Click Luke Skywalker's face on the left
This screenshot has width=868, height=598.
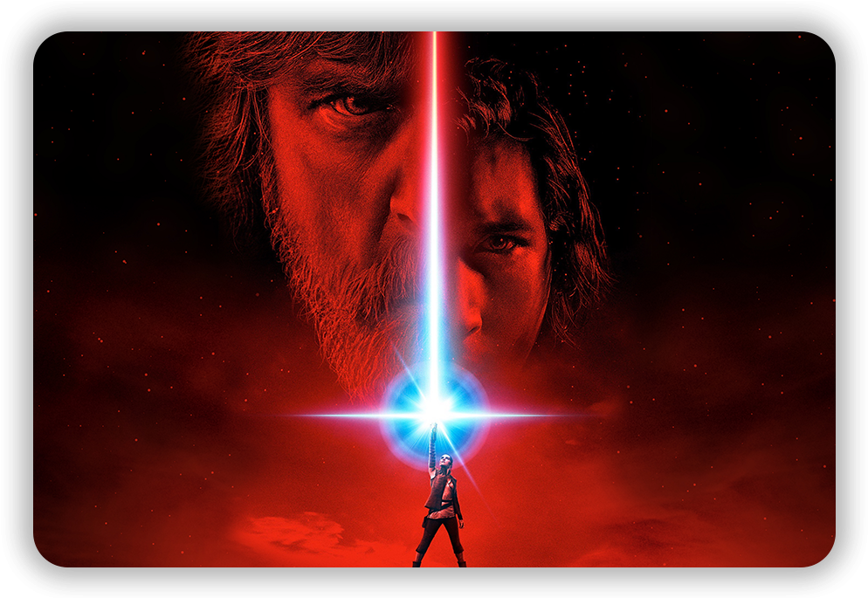pyautogui.click(x=332, y=175)
